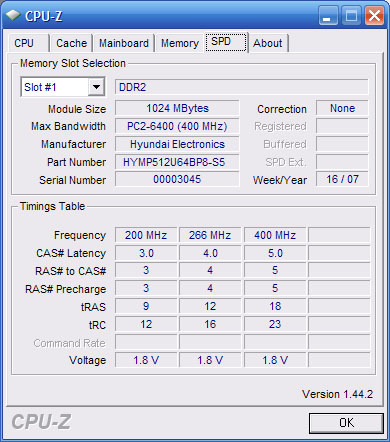Click the 1.8 V voltage under 400 MHz

click(x=275, y=360)
